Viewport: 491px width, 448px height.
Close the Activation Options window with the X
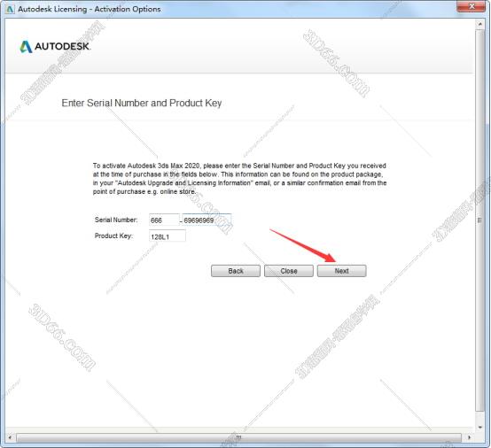[472, 6]
